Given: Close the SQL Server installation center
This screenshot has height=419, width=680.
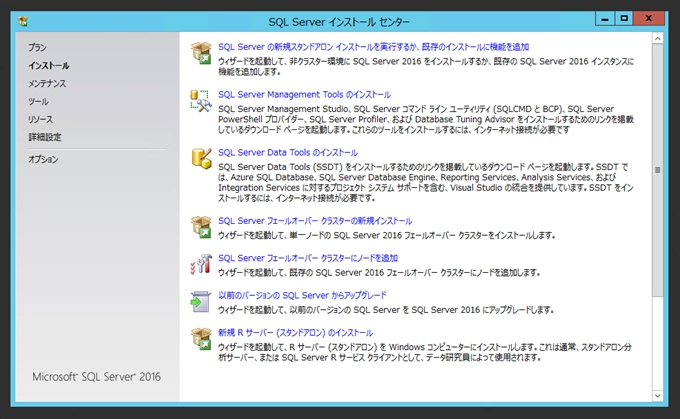Looking at the screenshot, I should 649,19.
